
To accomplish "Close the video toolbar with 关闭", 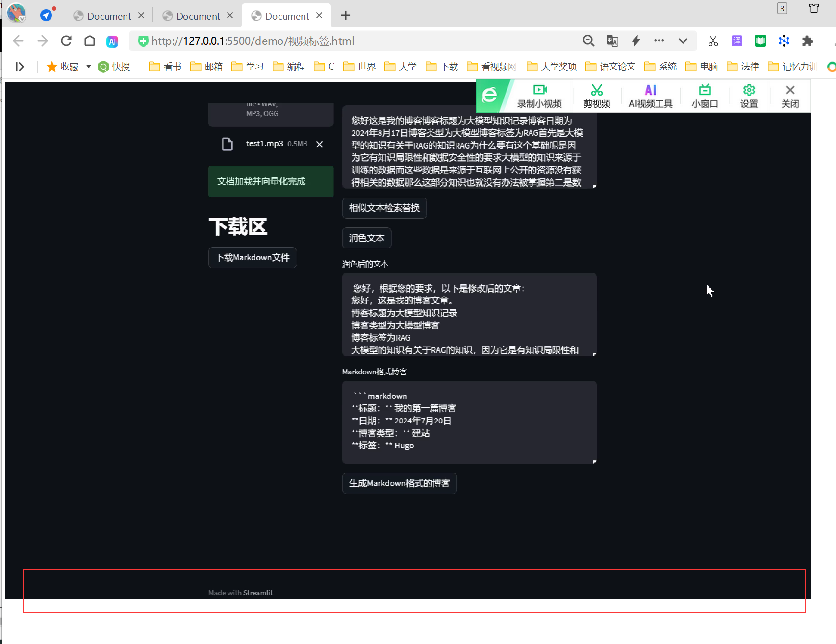I will [790, 96].
